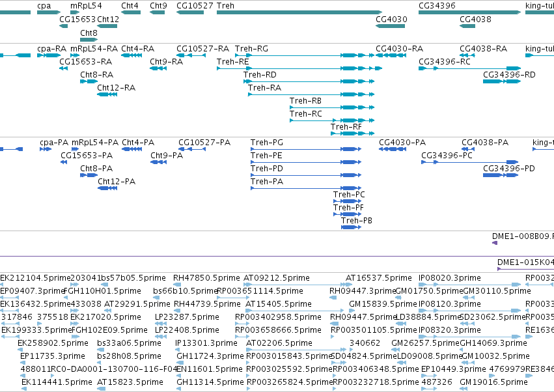Image resolution: width=554 pixels, height=392 pixels.
Task: Select the DME1-015K04 feature
Action: point(526,269)
